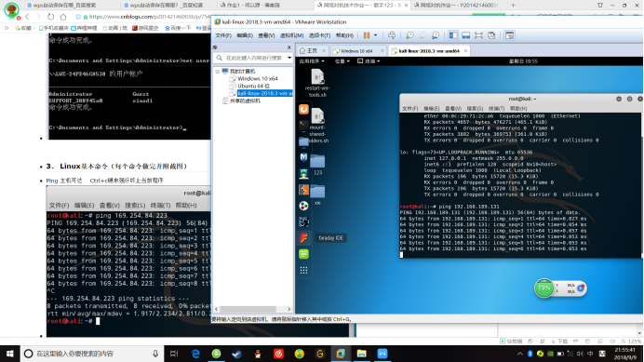Go back in the browser
644x362 pixels.
pos(27,17)
